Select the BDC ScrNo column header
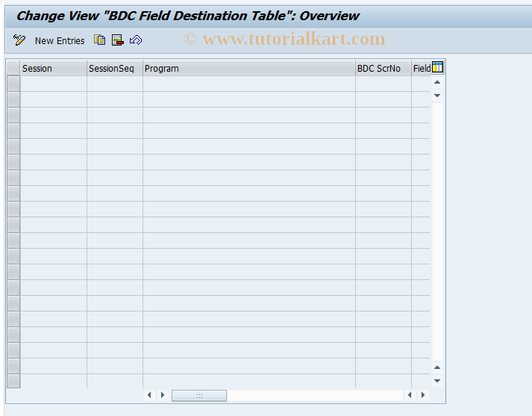This screenshot has width=532, height=416. [x=384, y=69]
